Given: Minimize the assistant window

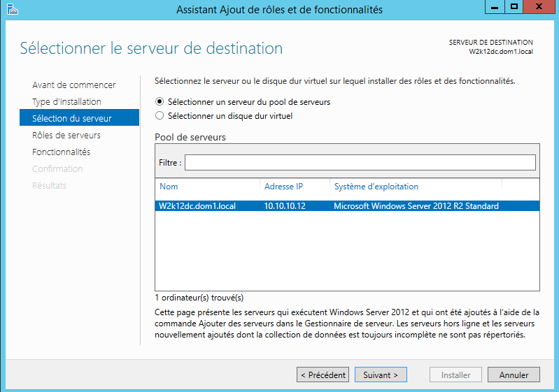Looking at the screenshot, I should (x=495, y=7).
